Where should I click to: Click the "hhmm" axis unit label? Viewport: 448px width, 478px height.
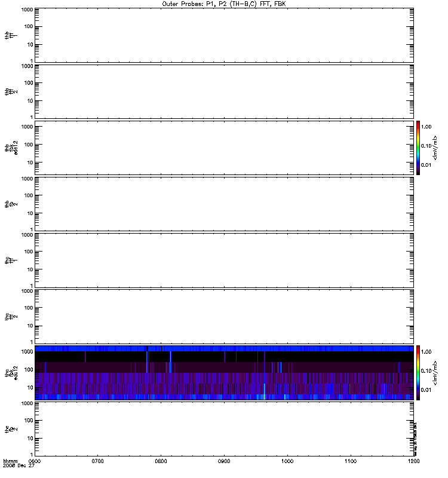[x=10, y=461]
